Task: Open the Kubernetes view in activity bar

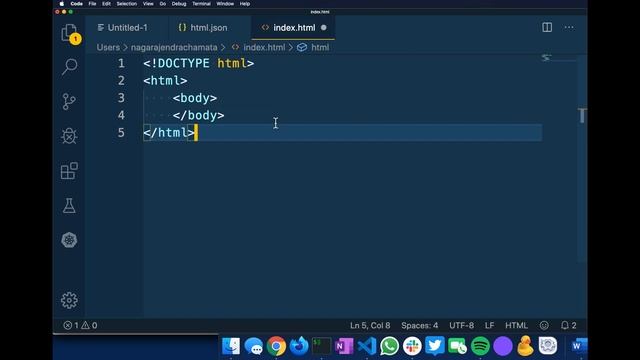Action: click(69, 240)
